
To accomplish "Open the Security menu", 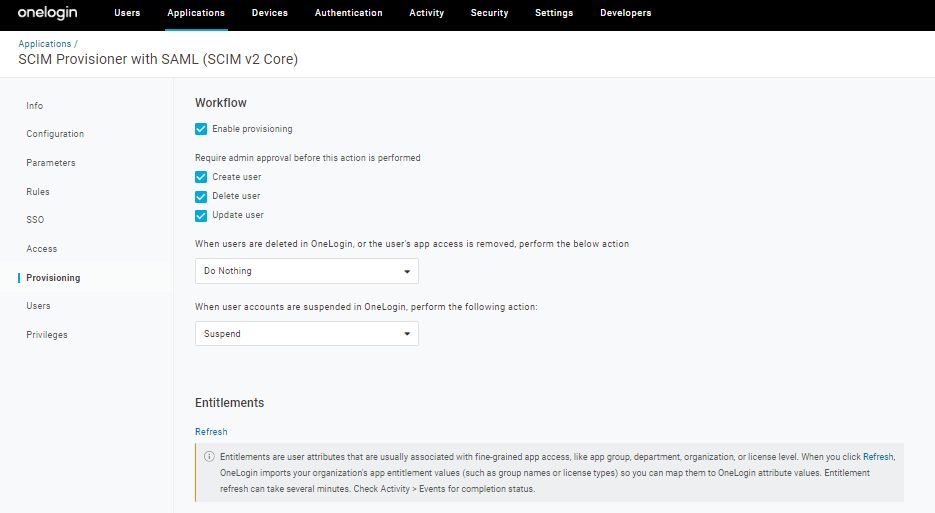I will 489,13.
